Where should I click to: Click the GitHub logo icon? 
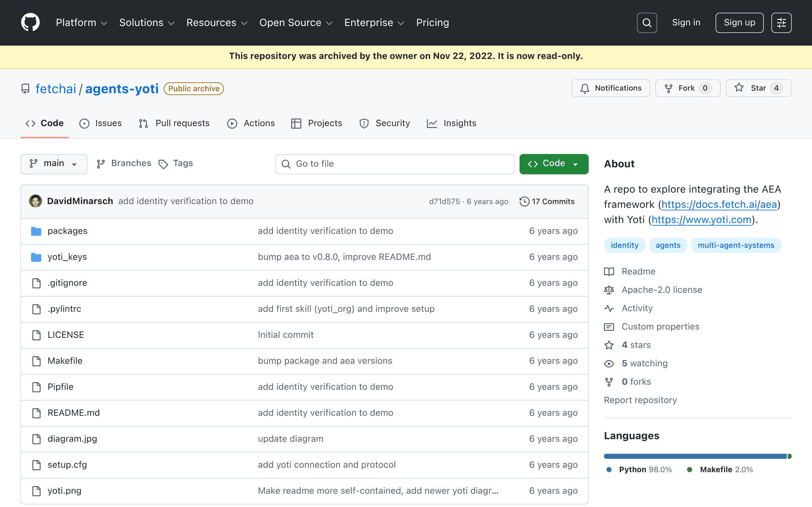30,22
